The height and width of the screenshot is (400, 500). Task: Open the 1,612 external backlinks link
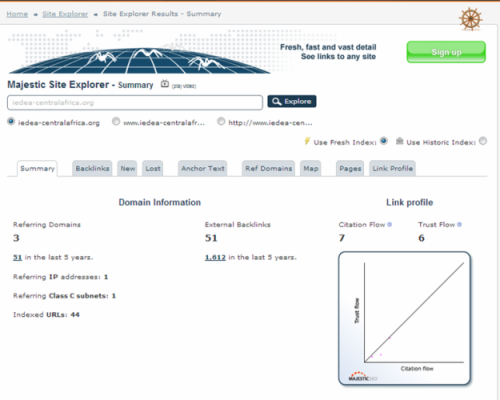coord(215,257)
